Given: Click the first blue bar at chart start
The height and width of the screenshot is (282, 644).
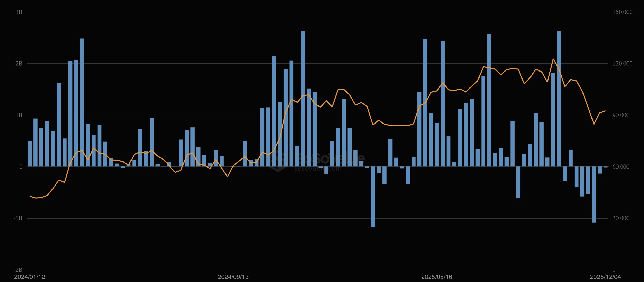Looking at the screenshot, I should point(30,154).
